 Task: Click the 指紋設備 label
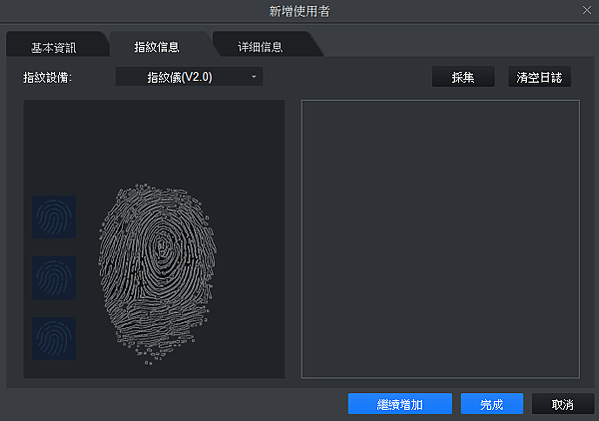47,78
